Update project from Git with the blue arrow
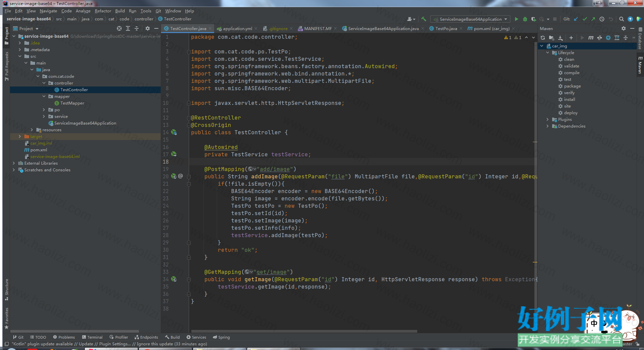 tap(576, 19)
